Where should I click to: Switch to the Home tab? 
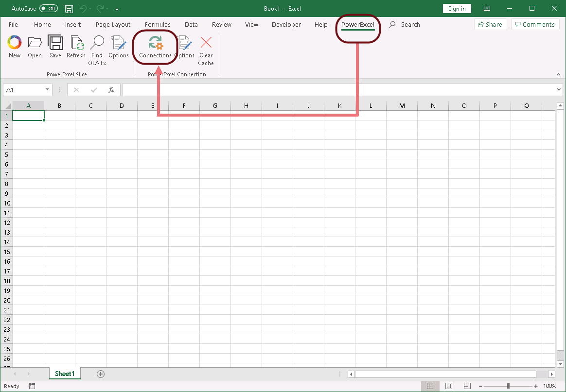(x=42, y=24)
